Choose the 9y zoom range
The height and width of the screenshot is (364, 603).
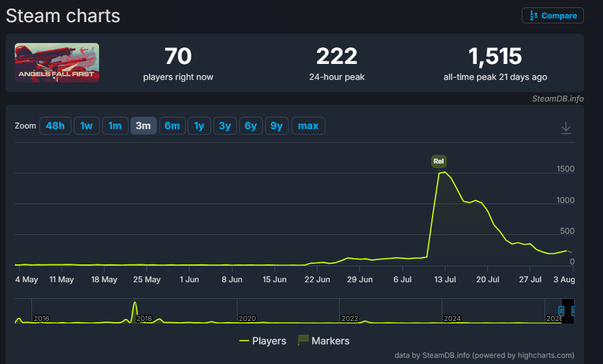pos(276,125)
